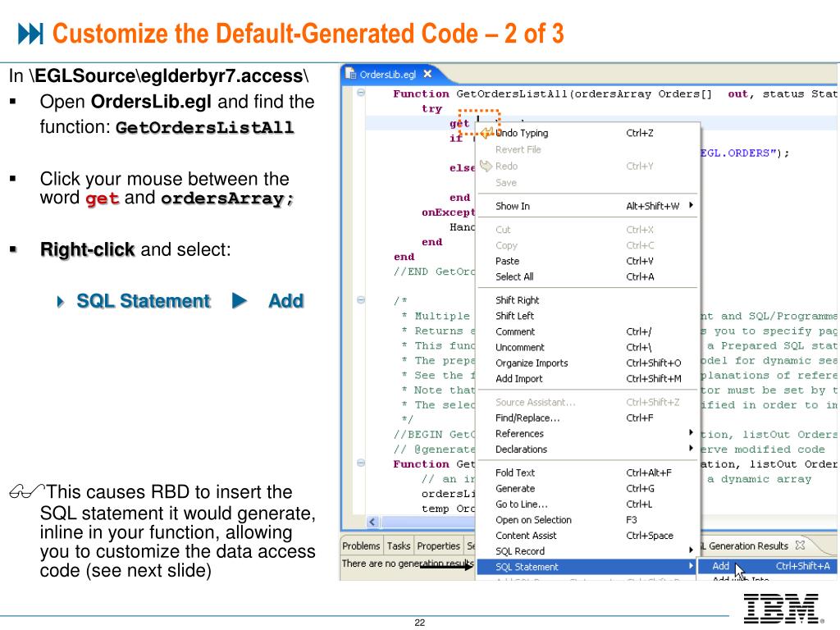Click the editor's horizontal scrollbar left arrow
The image size is (840, 630).
372,522
